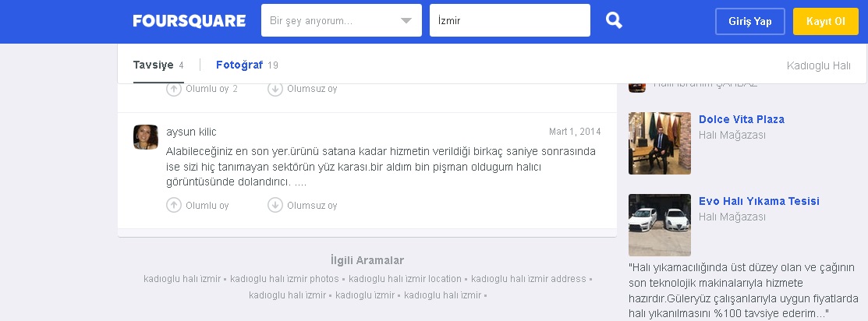This screenshot has height=321, width=868.
Task: Click the İlgili Aramalar heading
Action: [x=367, y=260]
